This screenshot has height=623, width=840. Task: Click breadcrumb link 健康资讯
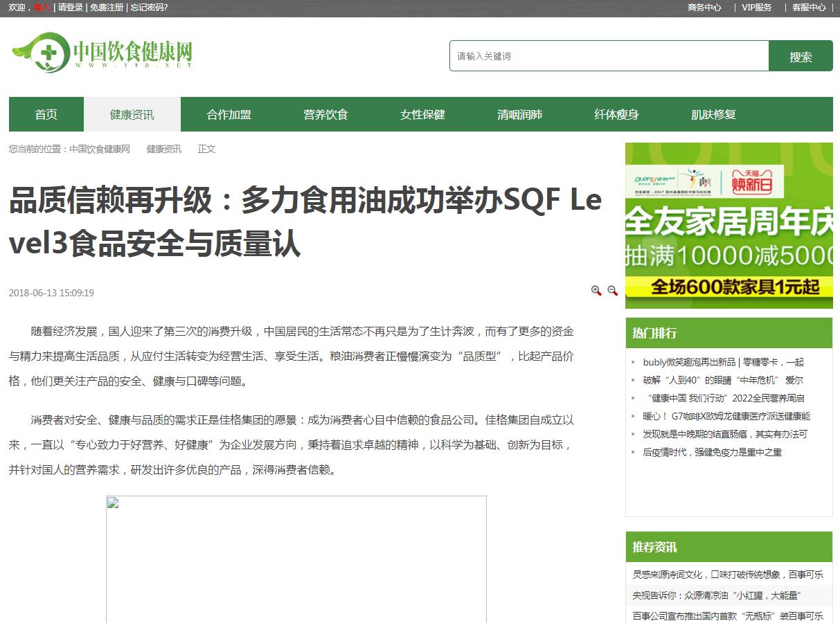click(164, 149)
